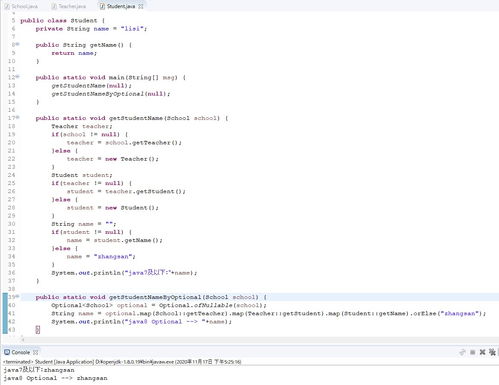Switch to the Teacher.java editor tab
Screen dimensions: 499x385
(x=69, y=6)
